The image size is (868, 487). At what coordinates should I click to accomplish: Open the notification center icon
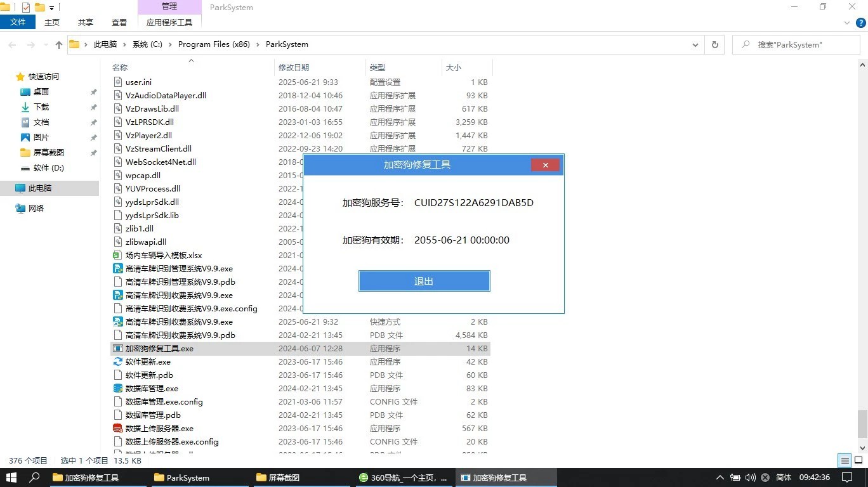tap(846, 477)
